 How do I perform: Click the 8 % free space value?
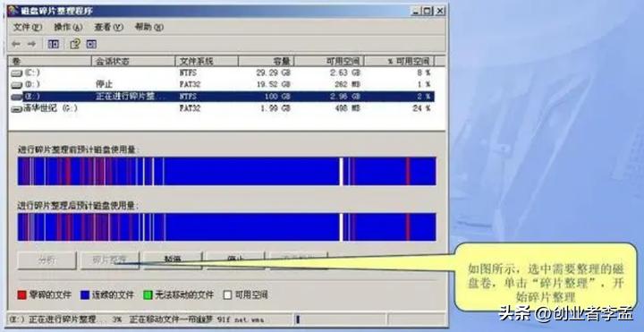pyautogui.click(x=424, y=72)
